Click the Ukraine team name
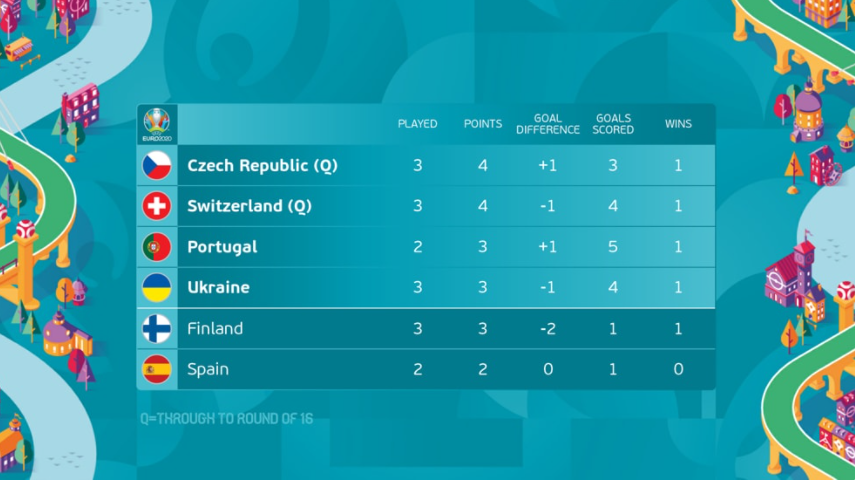Viewport: 855px width, 485px height. (x=218, y=288)
